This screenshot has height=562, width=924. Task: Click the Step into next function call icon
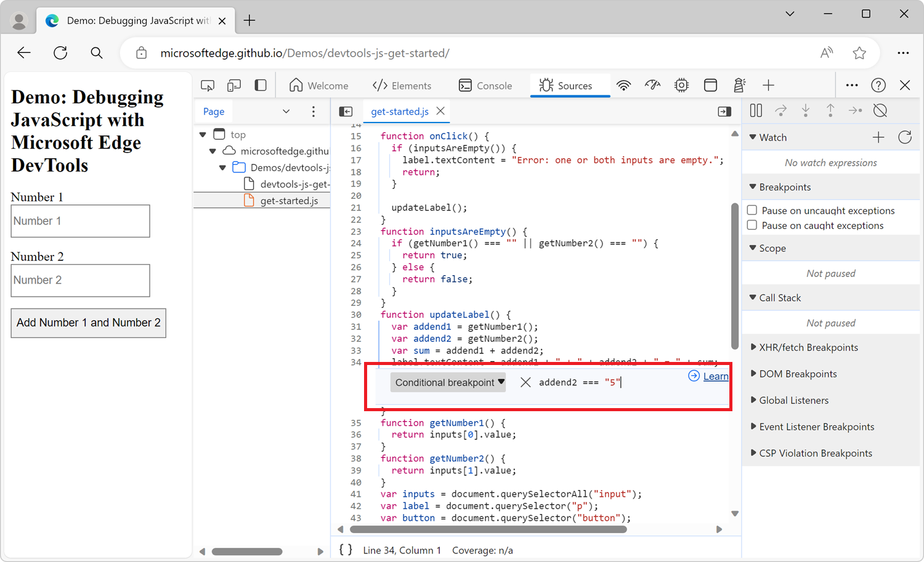(806, 110)
